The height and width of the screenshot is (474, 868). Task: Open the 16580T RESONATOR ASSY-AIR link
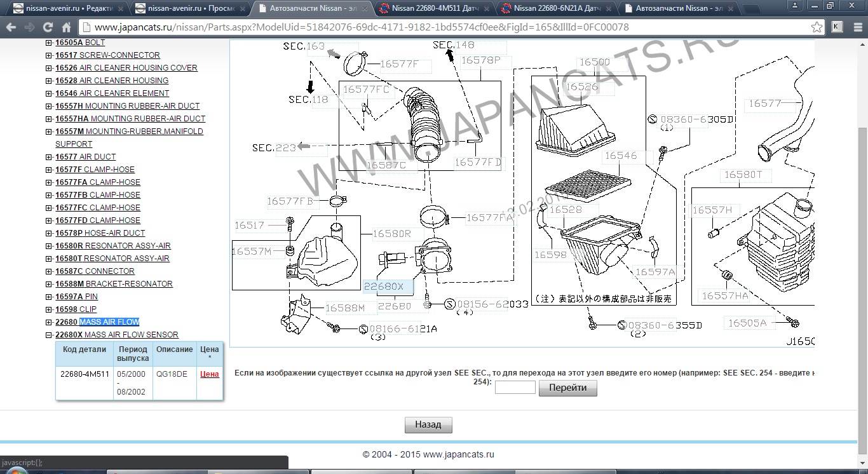tap(112, 259)
